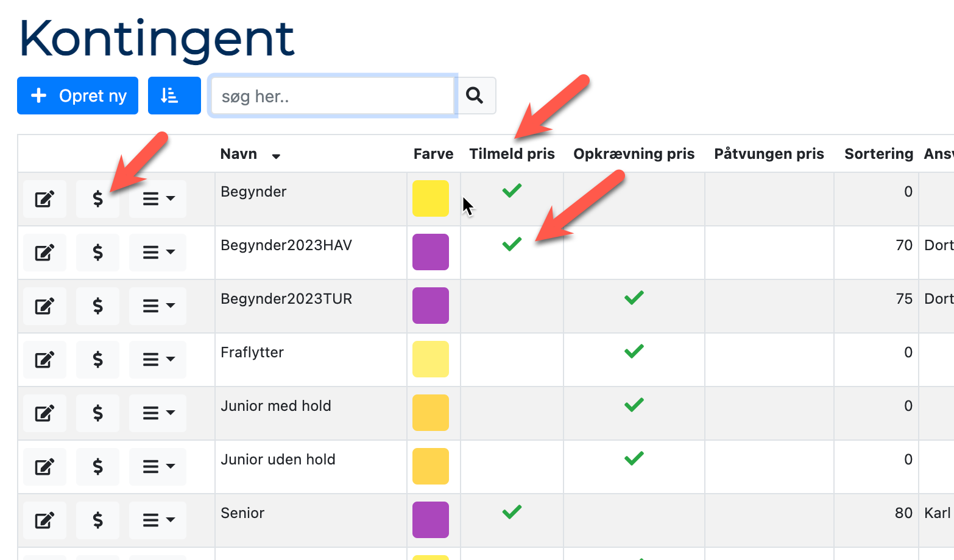The height and width of the screenshot is (560, 954).
Task: Toggle Opkrævning pris checkmark for Begynder2023TUR
Action: (634, 298)
